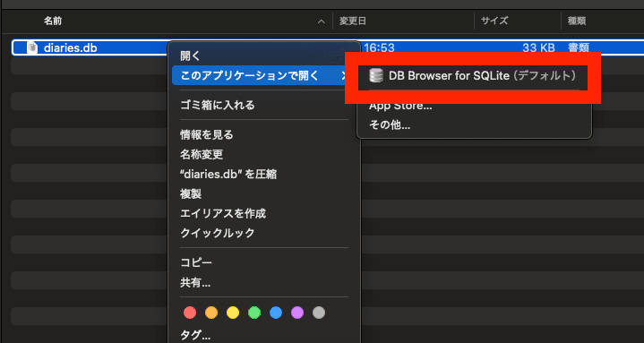The height and width of the screenshot is (343, 644).
Task: Click the diaries.db file name
Action: pyautogui.click(x=70, y=48)
